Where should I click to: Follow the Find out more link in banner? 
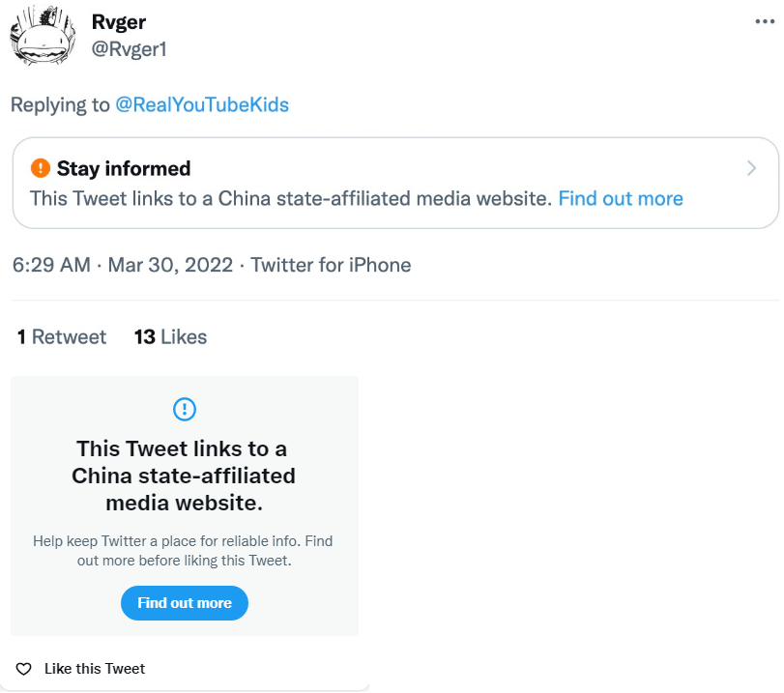tap(621, 198)
